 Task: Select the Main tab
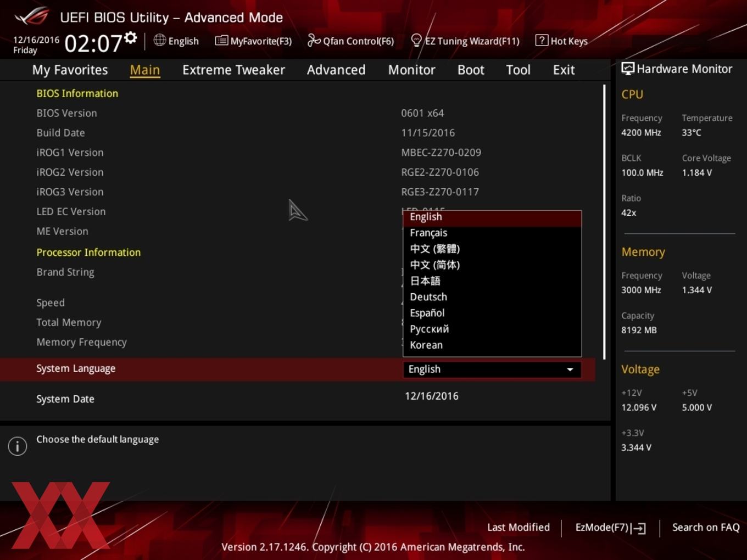(145, 70)
